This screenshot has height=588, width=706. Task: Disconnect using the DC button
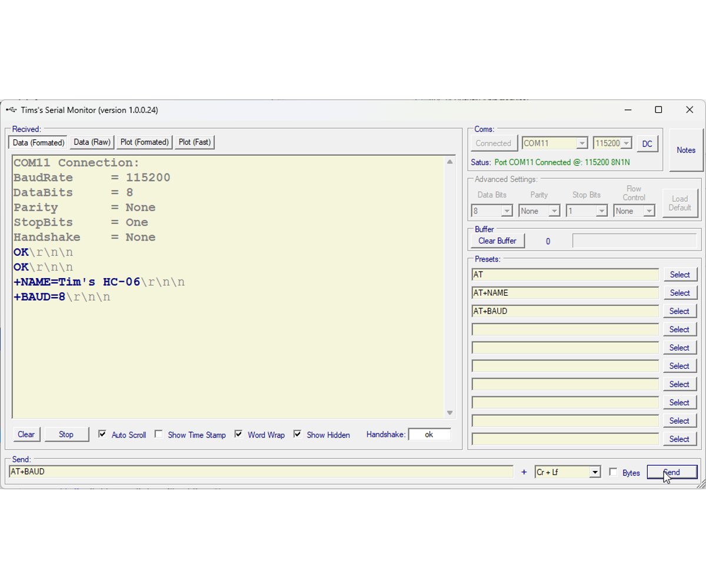[647, 143]
